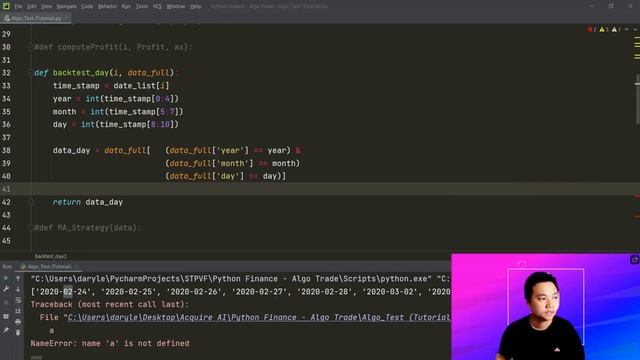This screenshot has height=360, width=640.
Task: Click the restore layout icon in Run panel
Action: coord(6,316)
